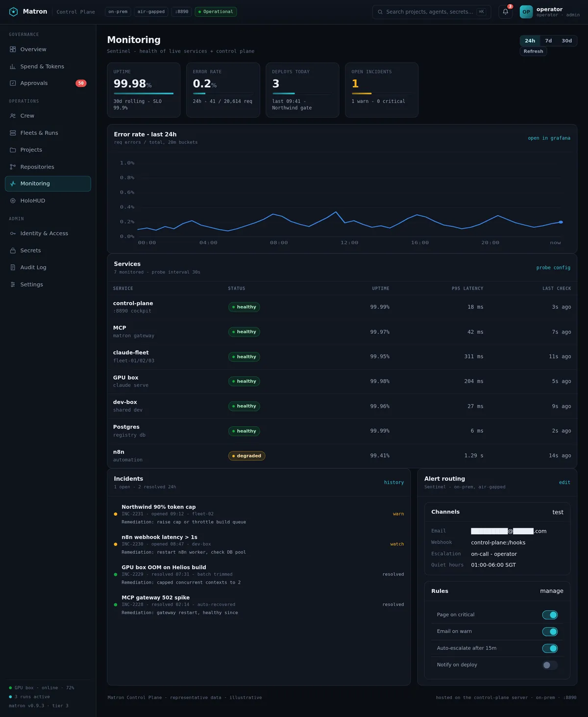The height and width of the screenshot is (717, 588).
Task: Open MCP gateway 502 spike incident
Action: click(259, 605)
